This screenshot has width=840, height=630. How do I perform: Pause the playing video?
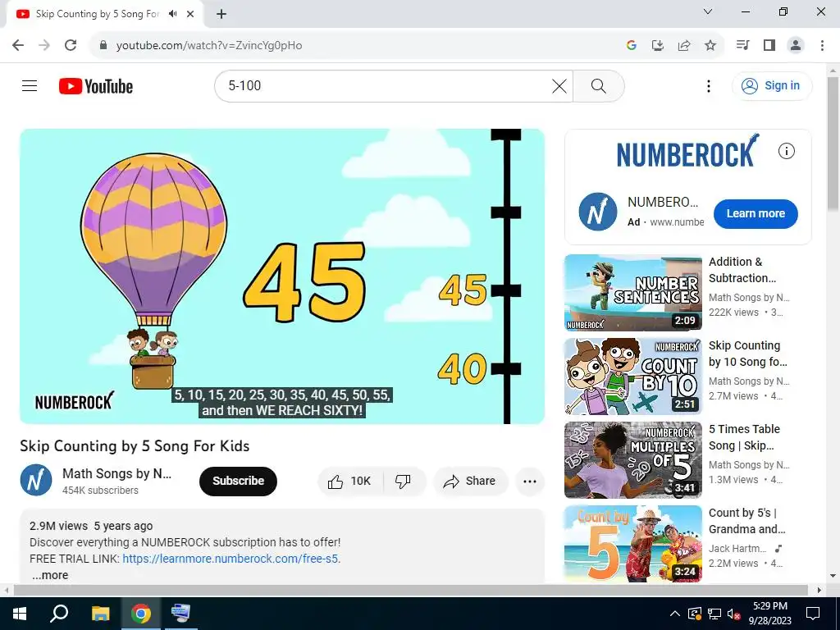pos(282,276)
